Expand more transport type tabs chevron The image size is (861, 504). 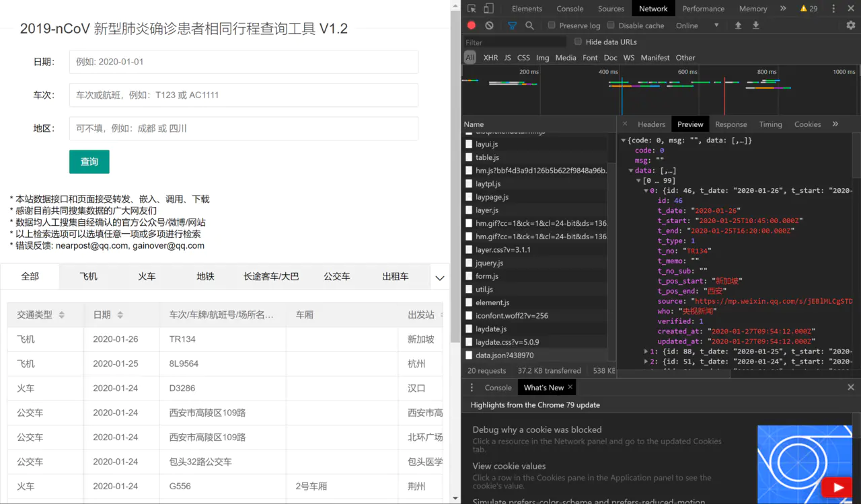(x=440, y=278)
